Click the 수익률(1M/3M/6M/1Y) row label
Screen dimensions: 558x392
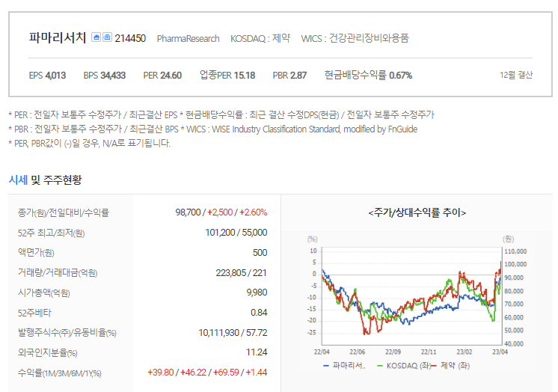pyautogui.click(x=60, y=373)
